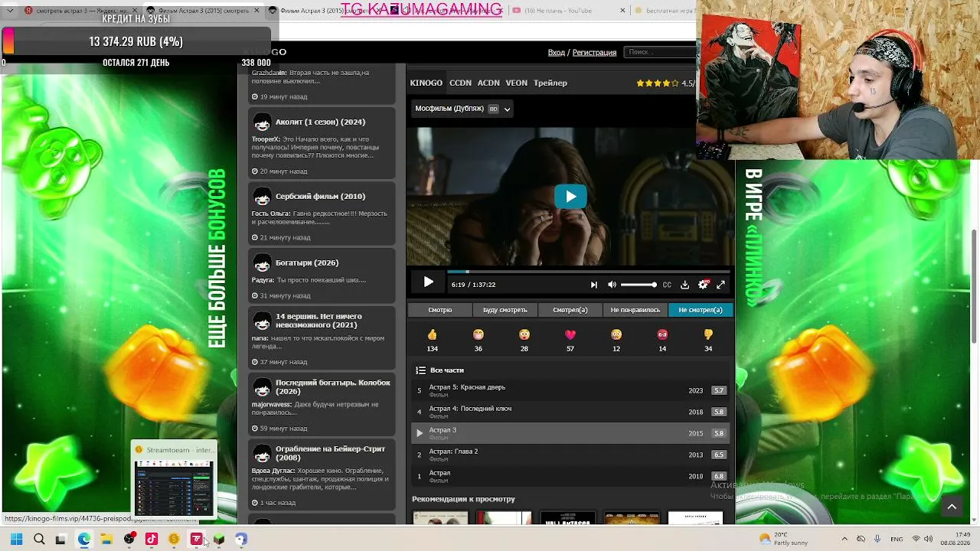Viewport: 980px width, 551px height.
Task: Download the video using the download icon
Action: tap(684, 285)
